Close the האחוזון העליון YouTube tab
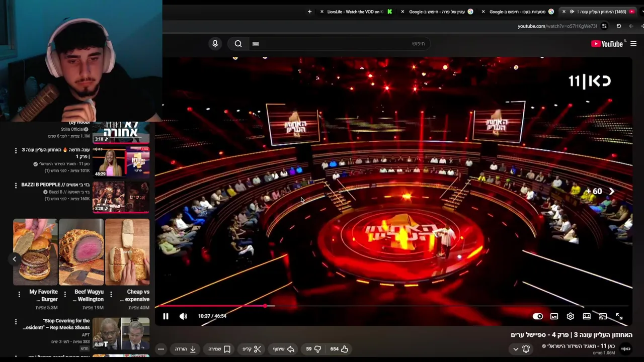The height and width of the screenshot is (362, 644). tap(563, 12)
